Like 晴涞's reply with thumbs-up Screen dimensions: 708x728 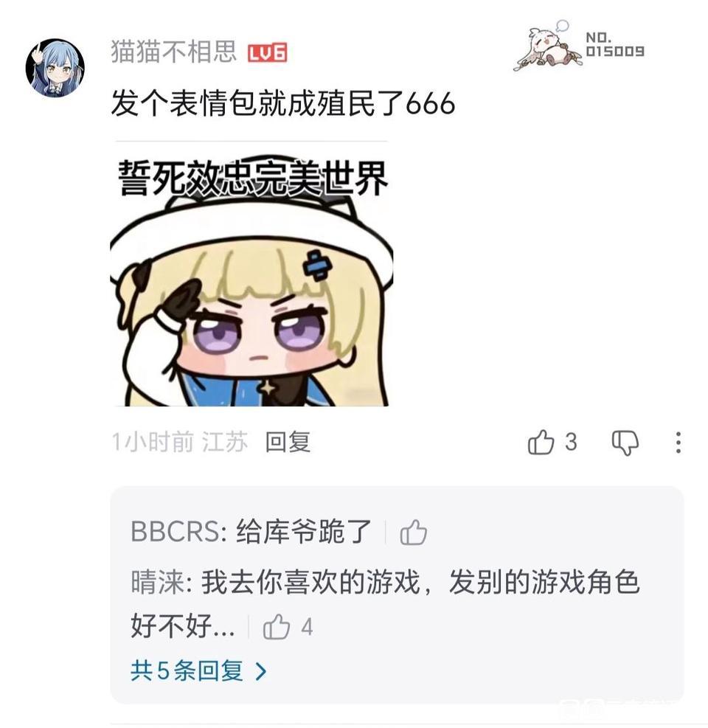277,627
